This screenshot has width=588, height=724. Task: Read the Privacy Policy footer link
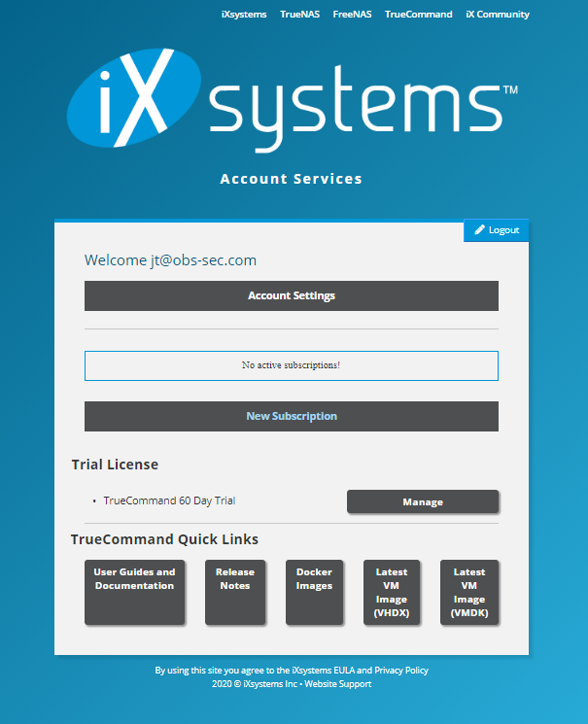pos(401,671)
